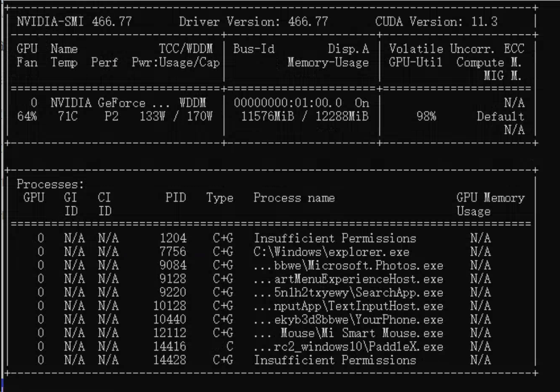560x392 pixels.
Task: Click PID 14428 in the process table
Action: pos(170,360)
